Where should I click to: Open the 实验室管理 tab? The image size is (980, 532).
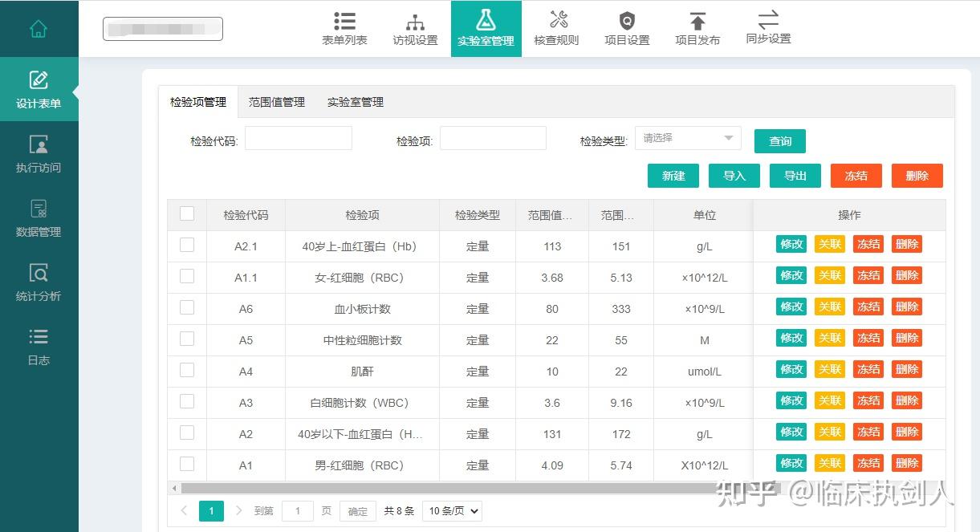pos(354,103)
